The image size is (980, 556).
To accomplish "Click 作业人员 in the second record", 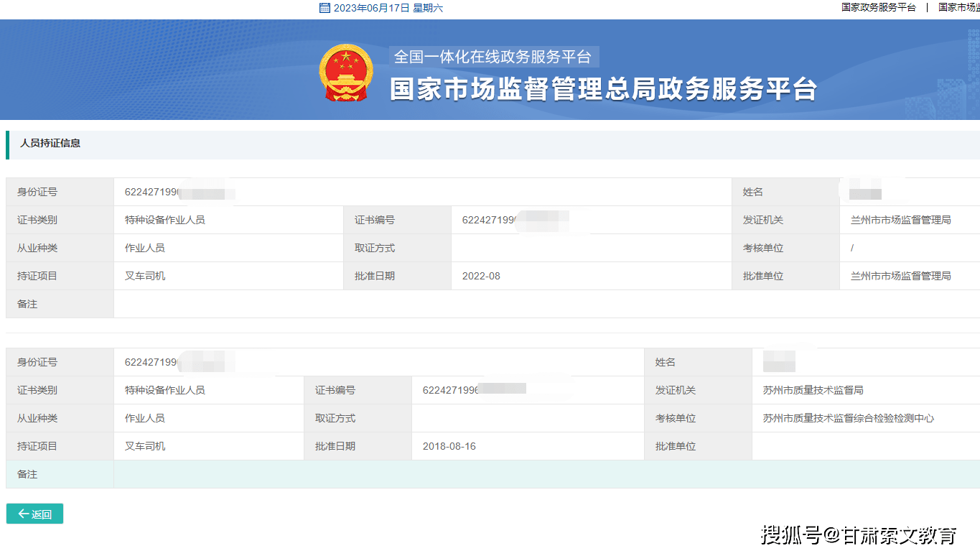I will pyautogui.click(x=145, y=418).
